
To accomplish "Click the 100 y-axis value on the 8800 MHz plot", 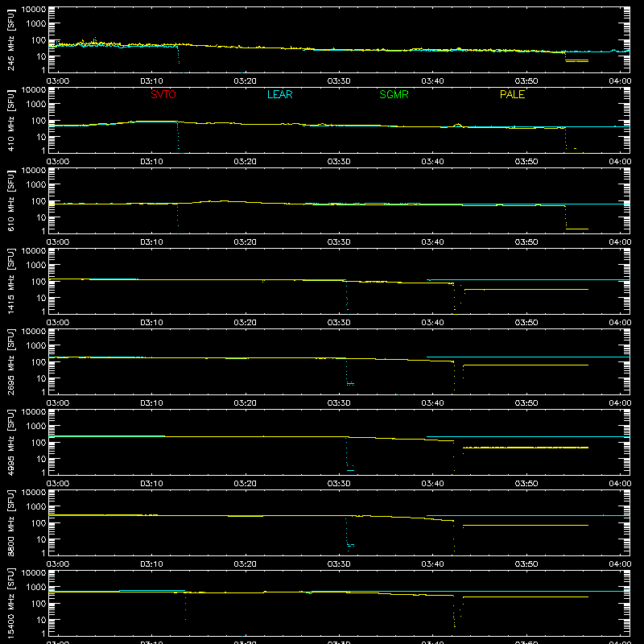I will coord(39,523).
